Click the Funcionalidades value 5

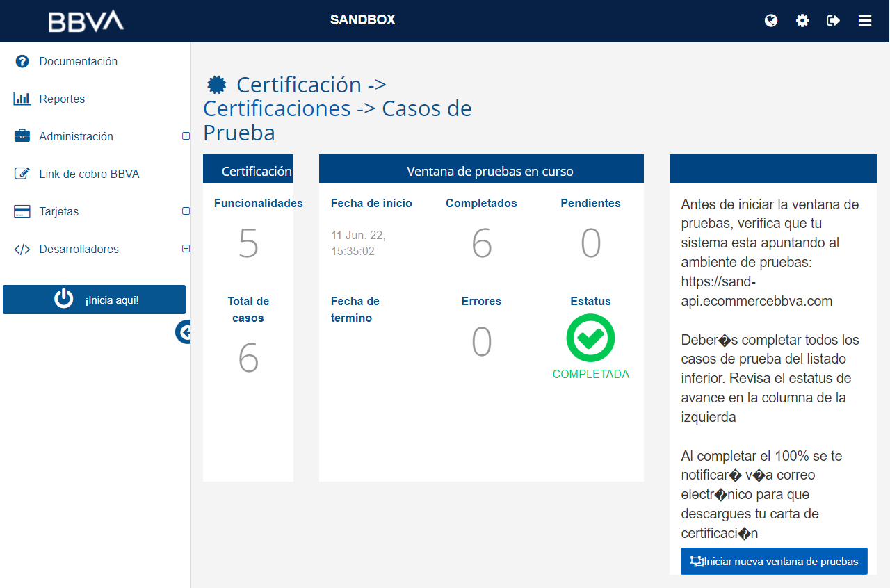click(x=248, y=243)
